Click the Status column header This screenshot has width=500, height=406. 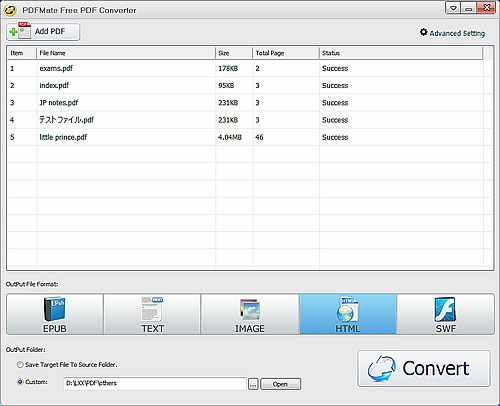401,53
